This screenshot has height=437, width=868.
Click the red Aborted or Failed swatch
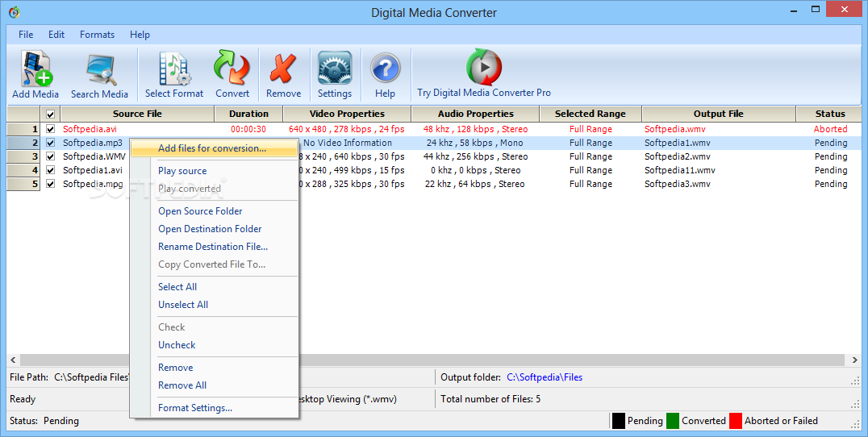click(x=736, y=421)
